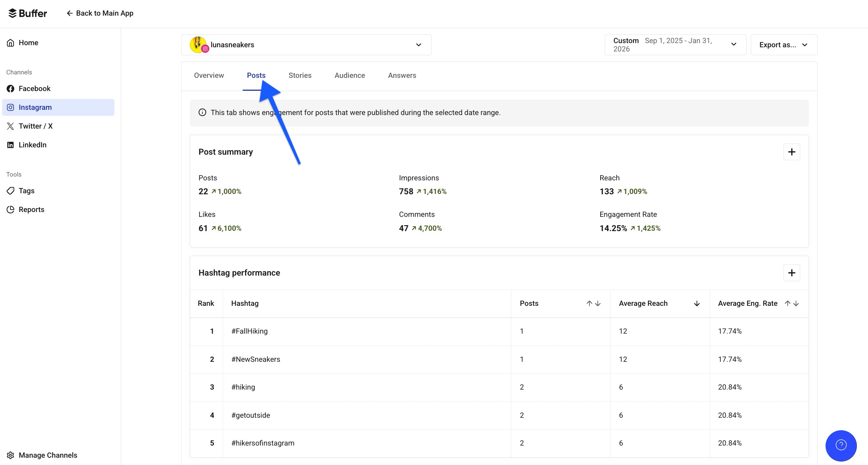This screenshot has height=465, width=868.
Task: Click the Instagram icon in sidebar
Action: [11, 107]
